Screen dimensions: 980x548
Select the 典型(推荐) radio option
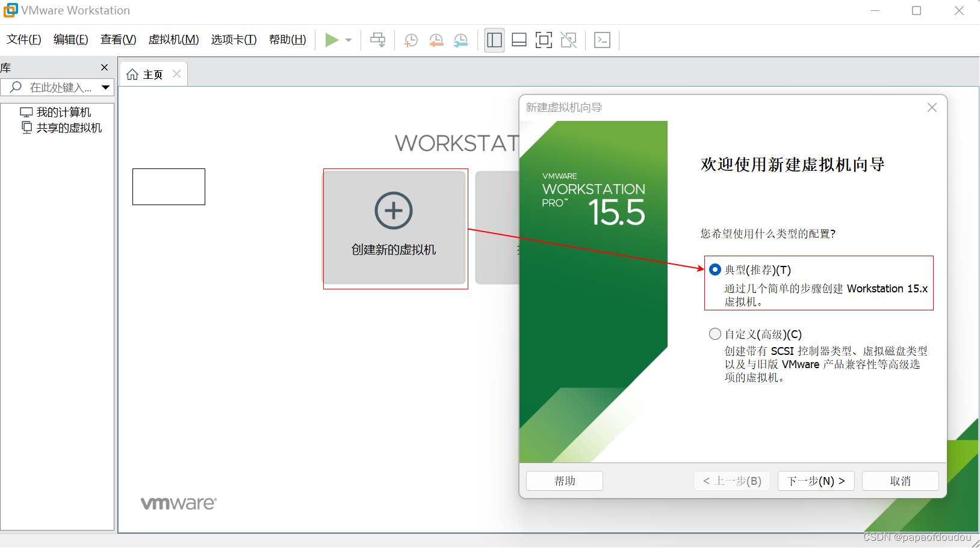point(715,269)
